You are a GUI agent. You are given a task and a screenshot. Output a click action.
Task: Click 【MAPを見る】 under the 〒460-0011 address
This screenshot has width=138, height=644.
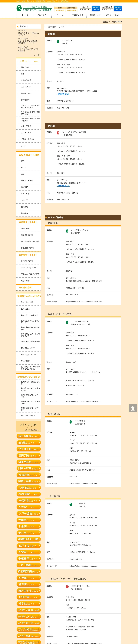click(x=63, y=186)
